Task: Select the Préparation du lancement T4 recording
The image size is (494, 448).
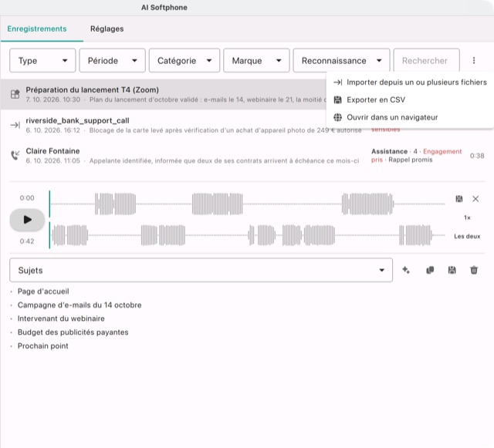Action: click(x=163, y=94)
